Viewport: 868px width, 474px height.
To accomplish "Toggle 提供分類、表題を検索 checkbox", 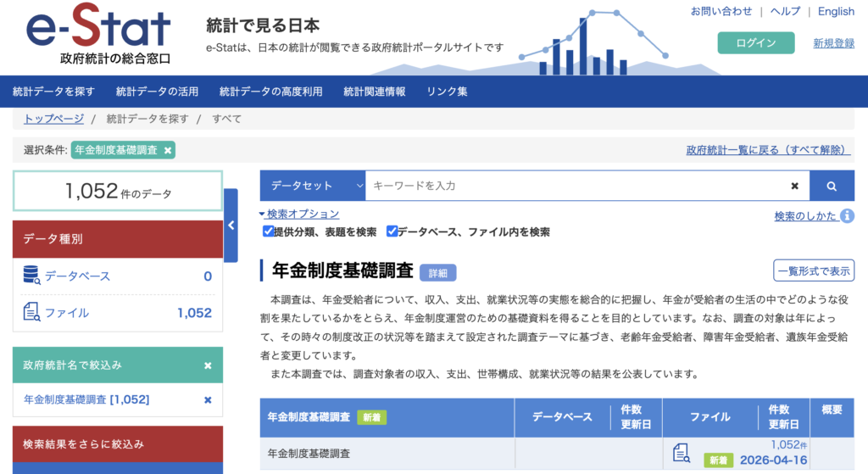I will 268,231.
